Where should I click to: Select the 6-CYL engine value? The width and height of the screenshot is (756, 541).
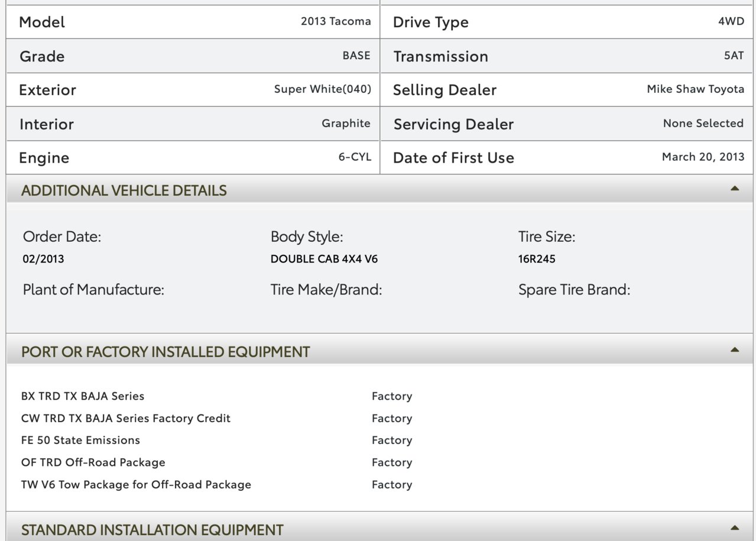355,157
